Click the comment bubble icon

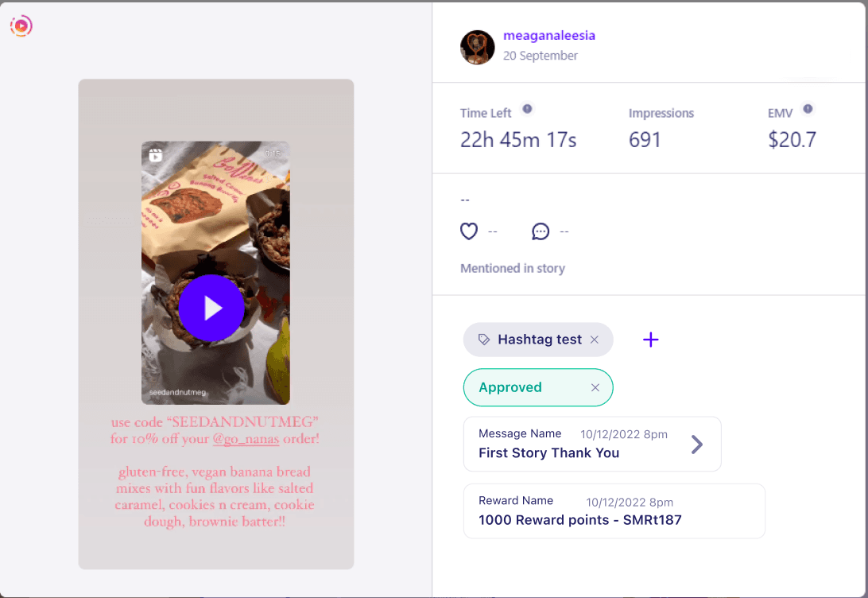coord(541,231)
